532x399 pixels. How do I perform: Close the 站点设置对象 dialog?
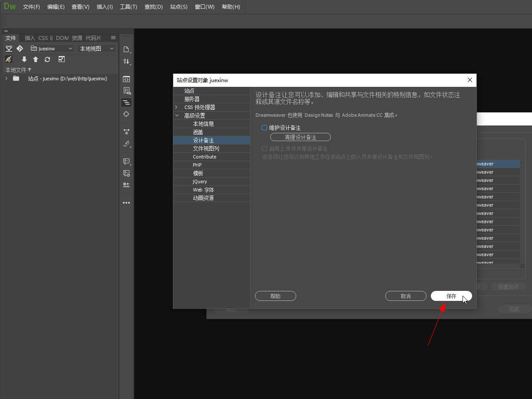pos(469,80)
